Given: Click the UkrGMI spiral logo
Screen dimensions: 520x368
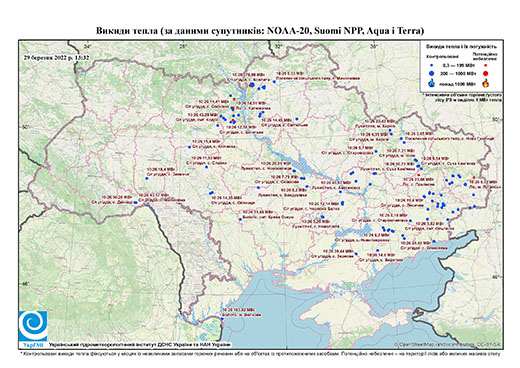Looking at the screenshot, I should 33,326.
